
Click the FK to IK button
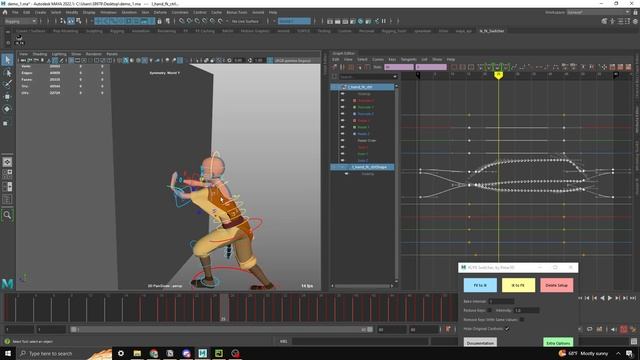[480, 285]
